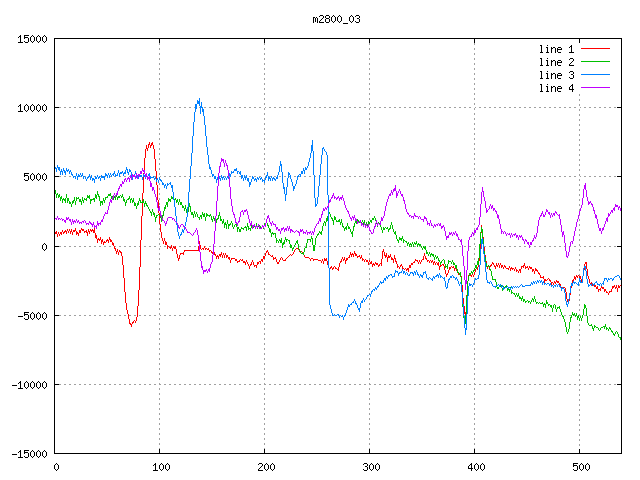This screenshot has height=480, width=640.
Task: Click the 500 x-axis tick label
Action: pos(579,467)
